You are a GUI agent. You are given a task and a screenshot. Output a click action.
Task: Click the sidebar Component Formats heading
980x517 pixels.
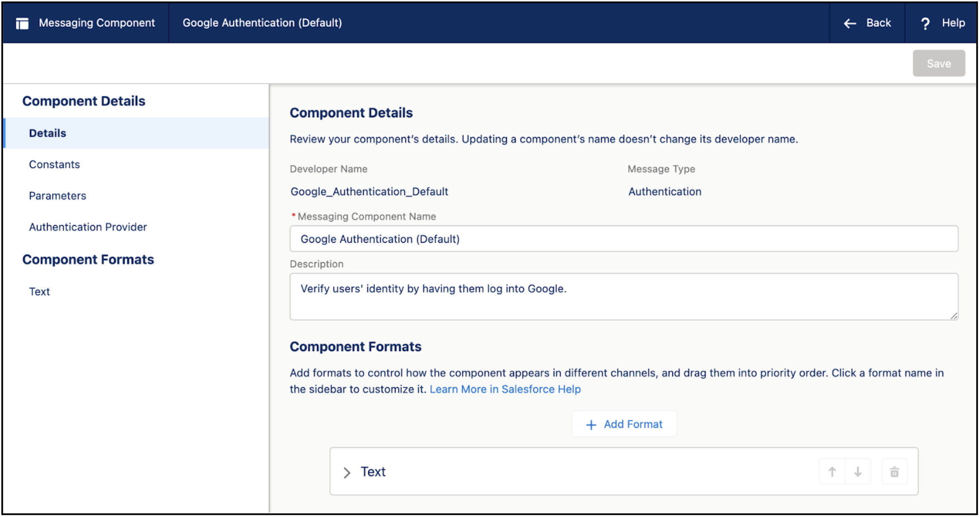pyautogui.click(x=88, y=260)
